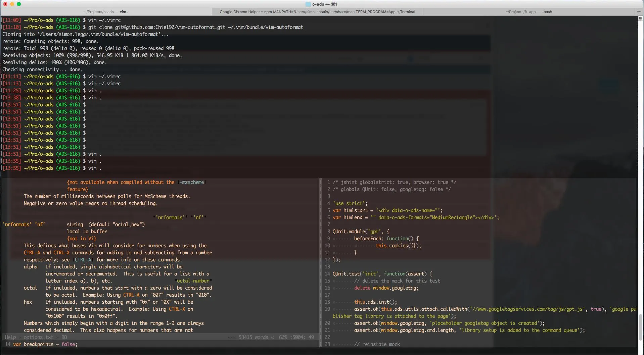Click the split pane icon below plus

640,18
